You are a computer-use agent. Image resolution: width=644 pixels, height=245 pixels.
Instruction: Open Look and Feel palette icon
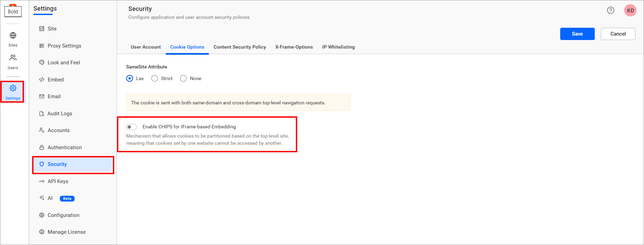(42, 63)
